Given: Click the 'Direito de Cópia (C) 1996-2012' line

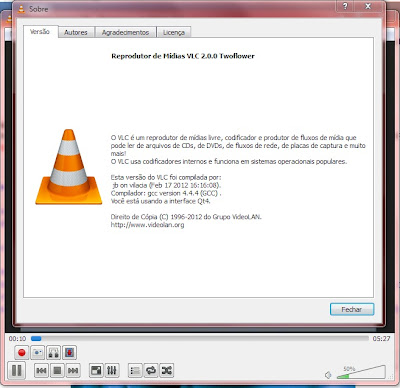Looking at the screenshot, I should click(x=186, y=217).
